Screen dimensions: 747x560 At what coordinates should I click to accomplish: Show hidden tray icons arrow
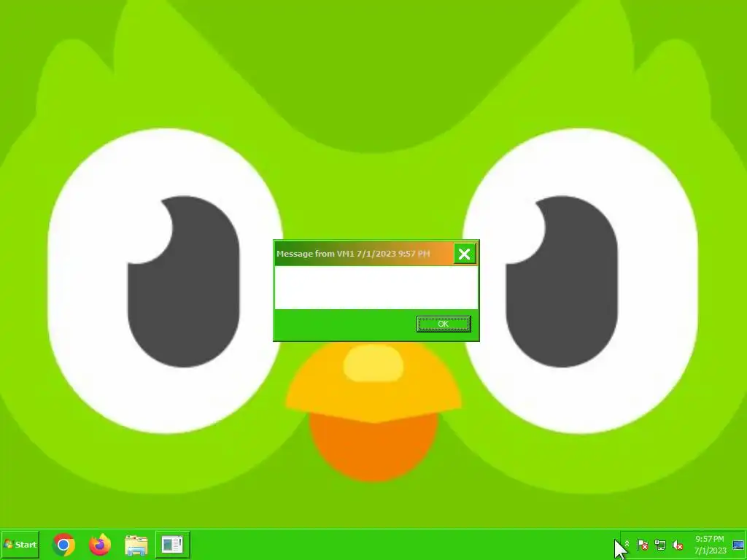pyautogui.click(x=627, y=544)
